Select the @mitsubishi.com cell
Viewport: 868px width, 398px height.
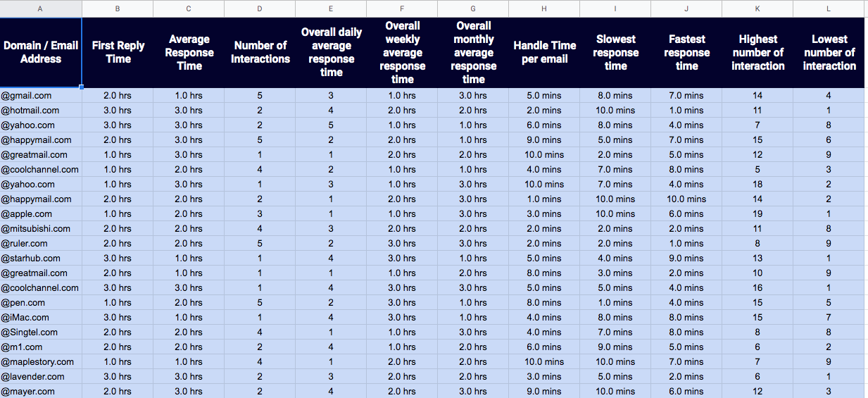[41, 228]
